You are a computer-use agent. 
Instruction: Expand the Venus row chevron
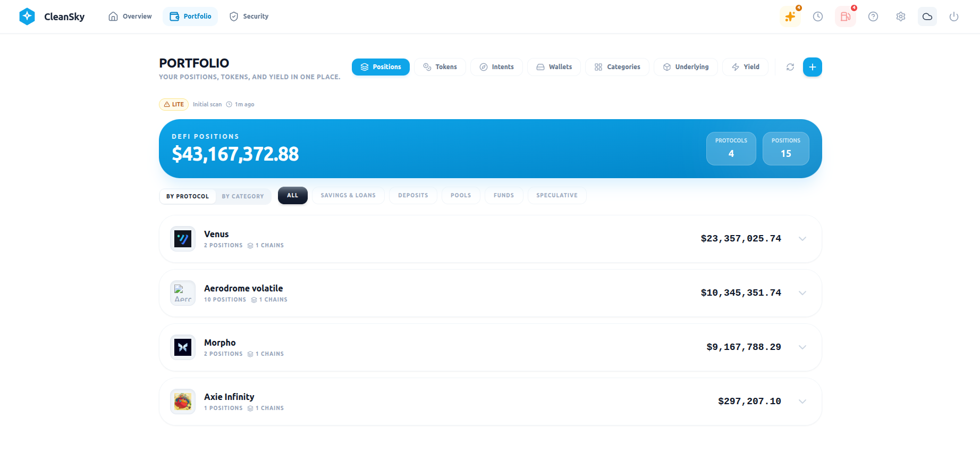pos(802,239)
